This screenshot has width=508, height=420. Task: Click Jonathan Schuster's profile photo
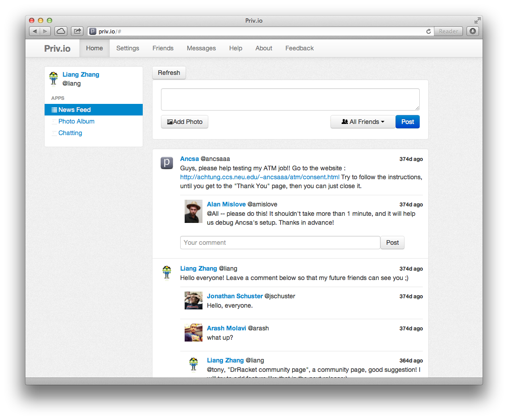(194, 301)
